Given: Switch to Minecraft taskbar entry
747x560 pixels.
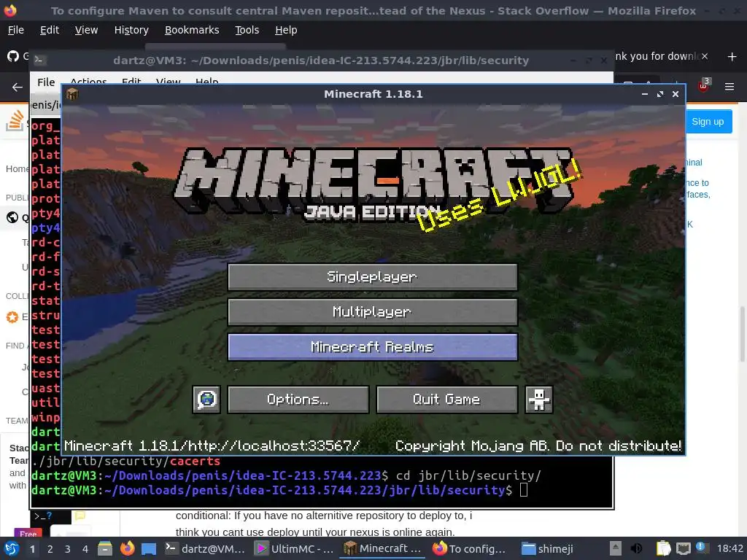Looking at the screenshot, I should click(382, 549).
